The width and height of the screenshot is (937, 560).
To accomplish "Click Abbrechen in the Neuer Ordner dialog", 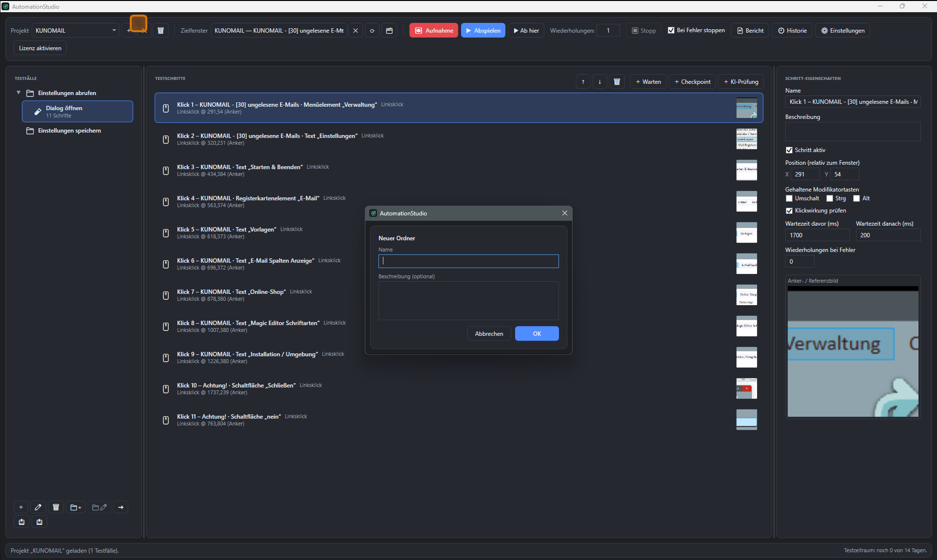I will pyautogui.click(x=489, y=334).
